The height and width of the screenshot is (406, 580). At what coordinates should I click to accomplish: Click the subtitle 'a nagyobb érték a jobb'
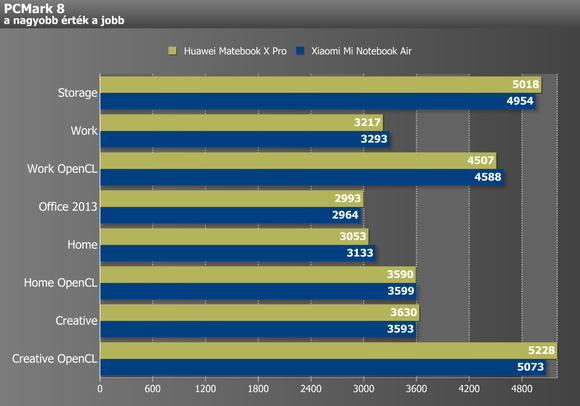coord(64,20)
